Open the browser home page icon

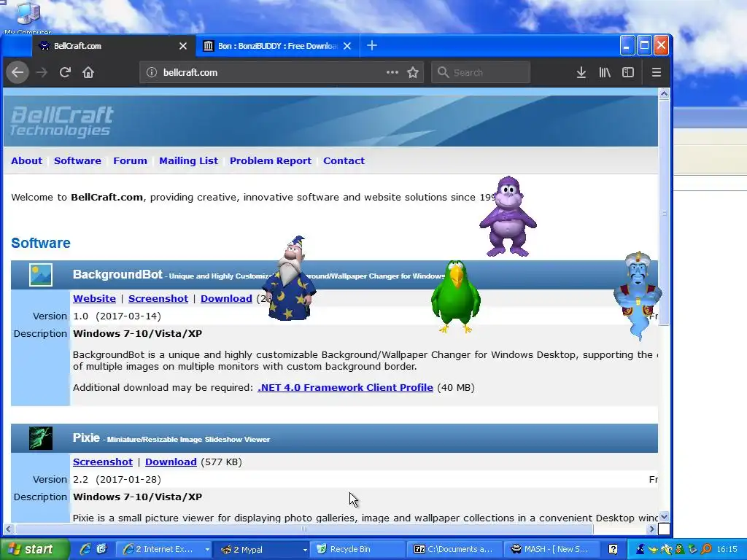coord(88,72)
